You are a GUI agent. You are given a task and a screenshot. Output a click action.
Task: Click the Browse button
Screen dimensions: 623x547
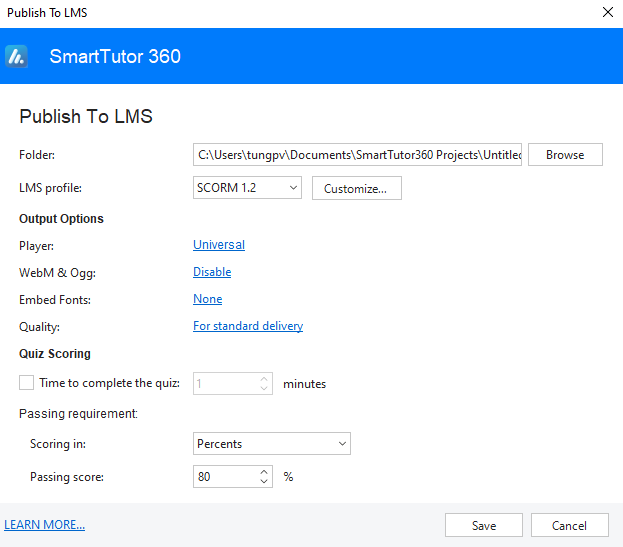pos(565,155)
